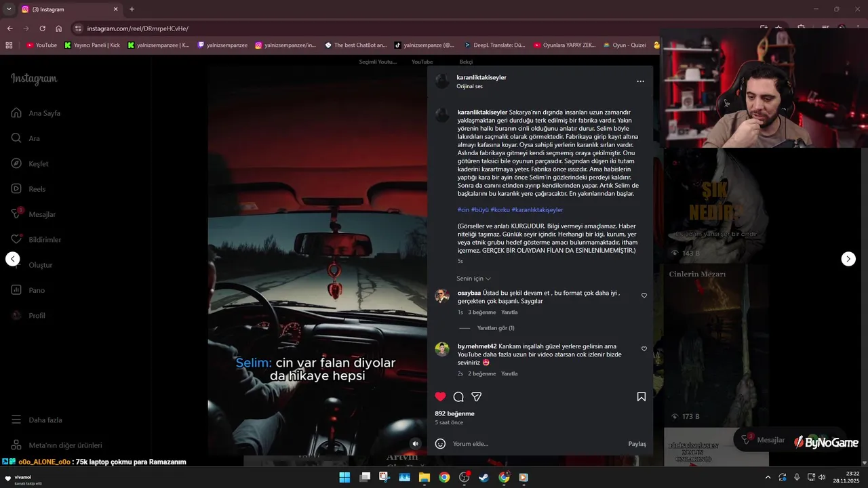Screen dimensions: 868x488
Task: Open Oyunlara YAPAY ZEK... bookmark
Action: tap(564, 45)
